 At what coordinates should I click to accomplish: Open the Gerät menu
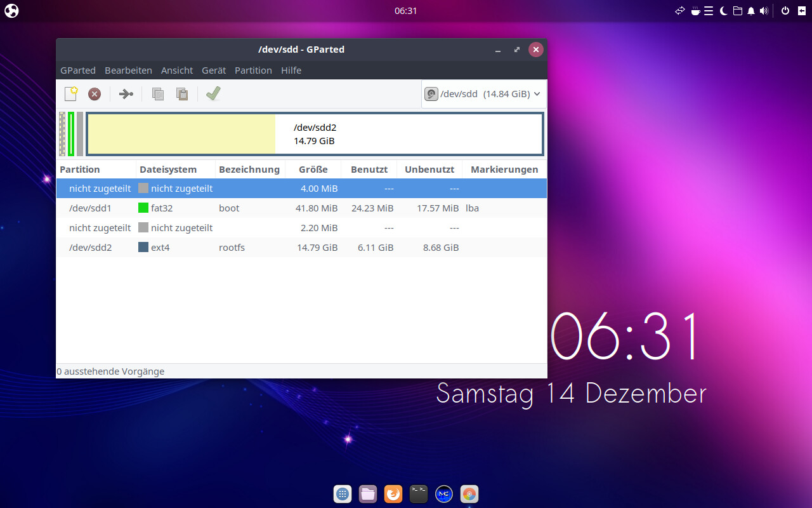coord(214,70)
